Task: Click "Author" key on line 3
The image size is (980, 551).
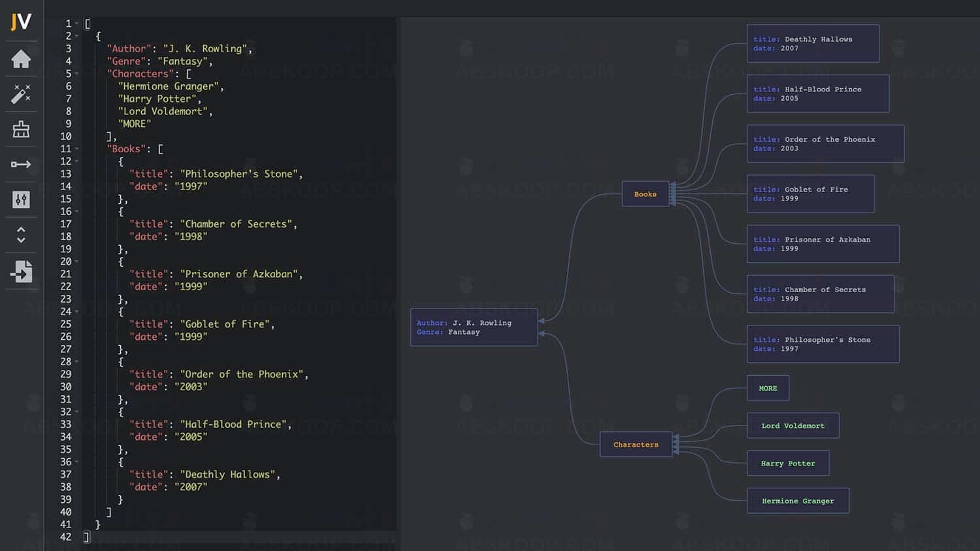Action: pos(129,49)
